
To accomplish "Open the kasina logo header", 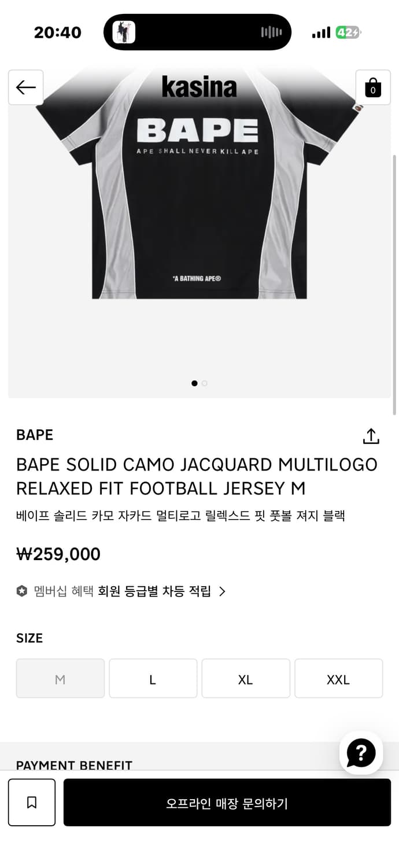I will tap(199, 87).
